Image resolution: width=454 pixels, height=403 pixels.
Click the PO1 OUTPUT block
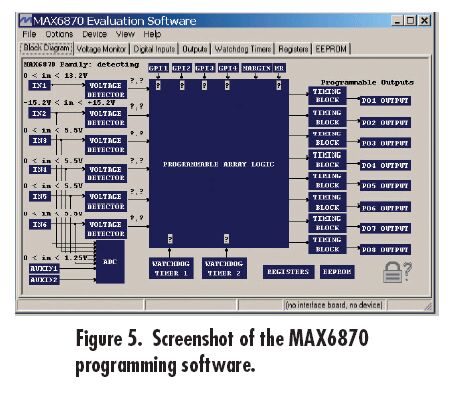[385, 101]
